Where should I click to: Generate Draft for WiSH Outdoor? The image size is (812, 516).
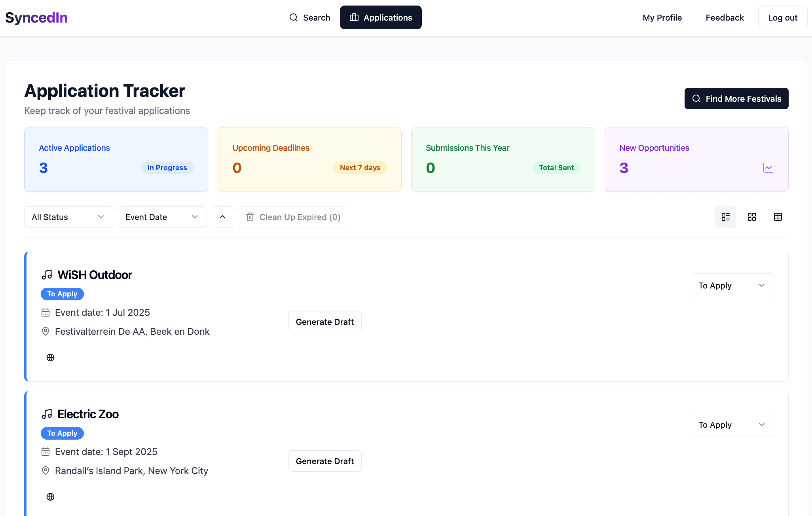tap(324, 322)
